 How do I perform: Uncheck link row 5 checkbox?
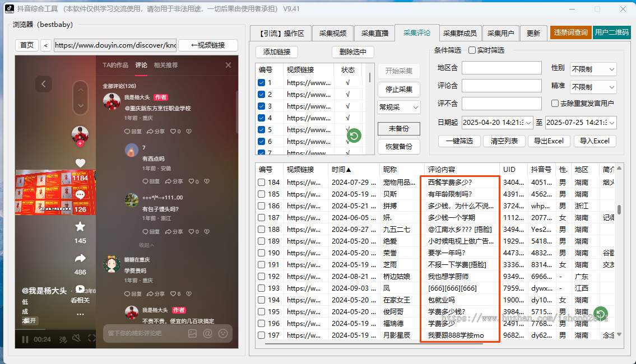(262, 130)
